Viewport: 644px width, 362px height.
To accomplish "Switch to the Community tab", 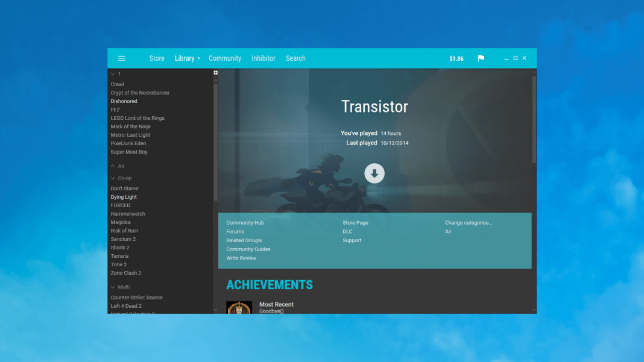I will pyautogui.click(x=225, y=58).
